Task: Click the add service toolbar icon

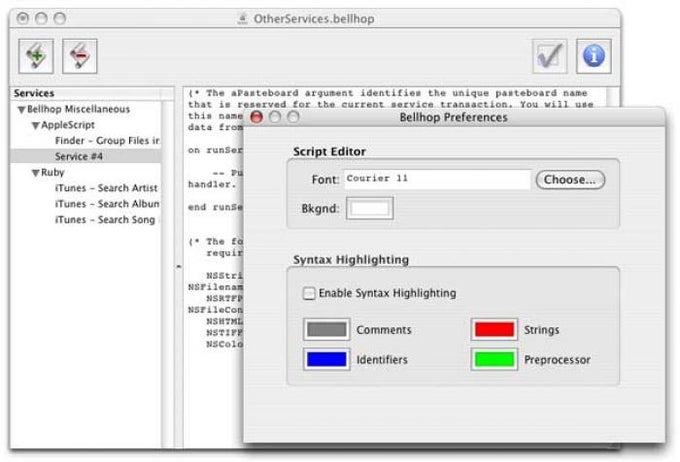Action: 36,56
